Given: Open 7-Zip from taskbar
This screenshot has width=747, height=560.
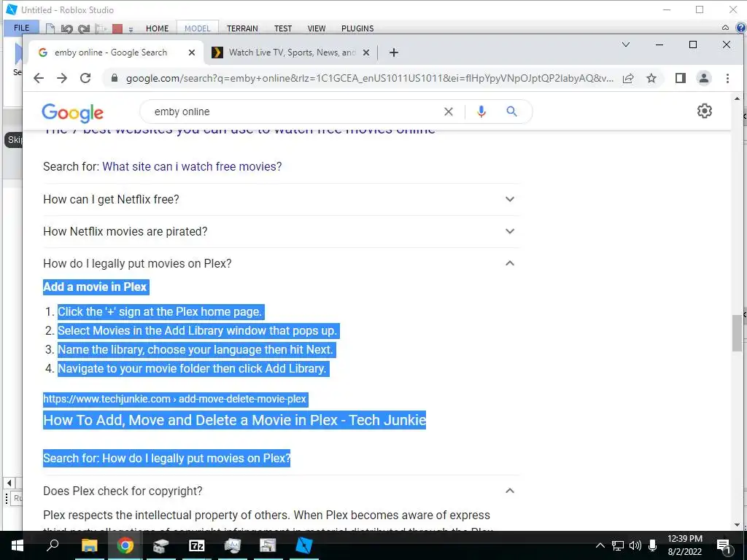Looking at the screenshot, I should coord(197,545).
